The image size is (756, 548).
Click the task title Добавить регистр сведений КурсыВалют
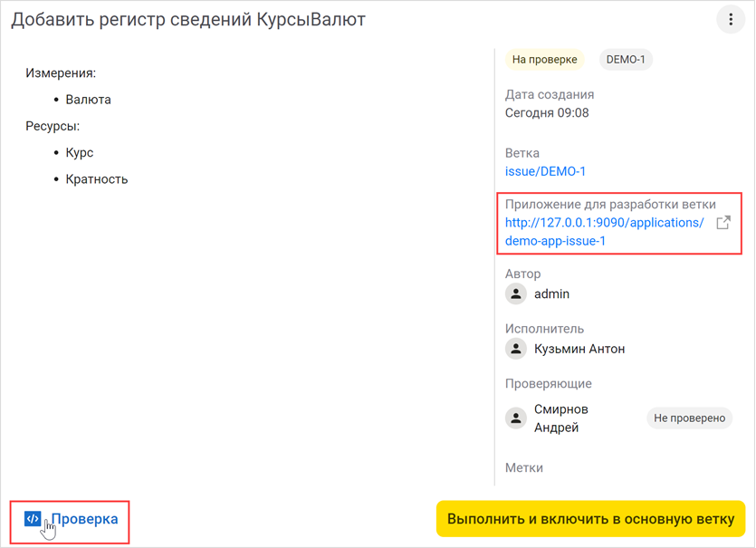[187, 18]
